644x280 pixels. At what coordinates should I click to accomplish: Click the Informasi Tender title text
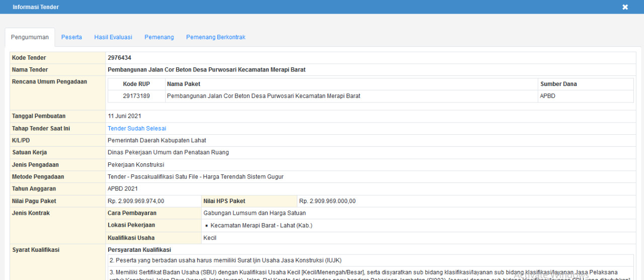point(36,7)
